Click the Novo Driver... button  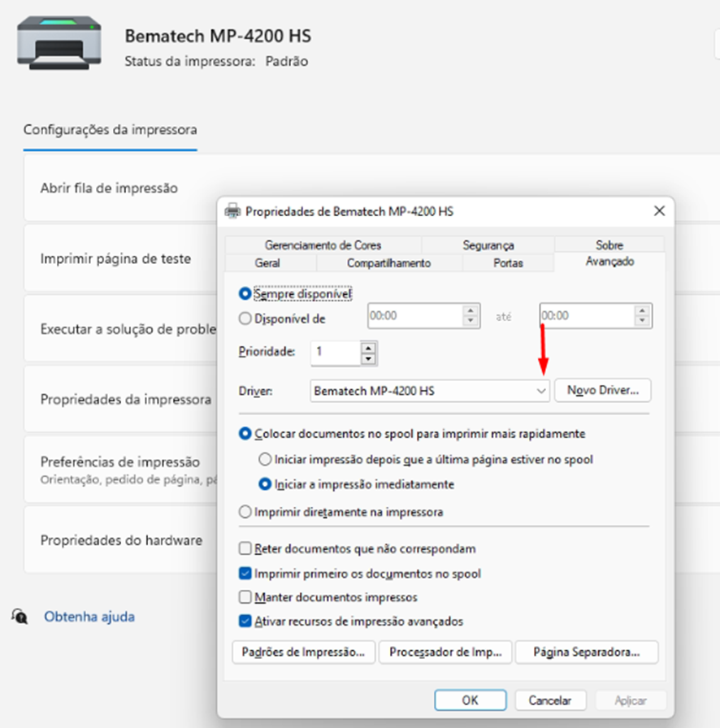point(603,391)
